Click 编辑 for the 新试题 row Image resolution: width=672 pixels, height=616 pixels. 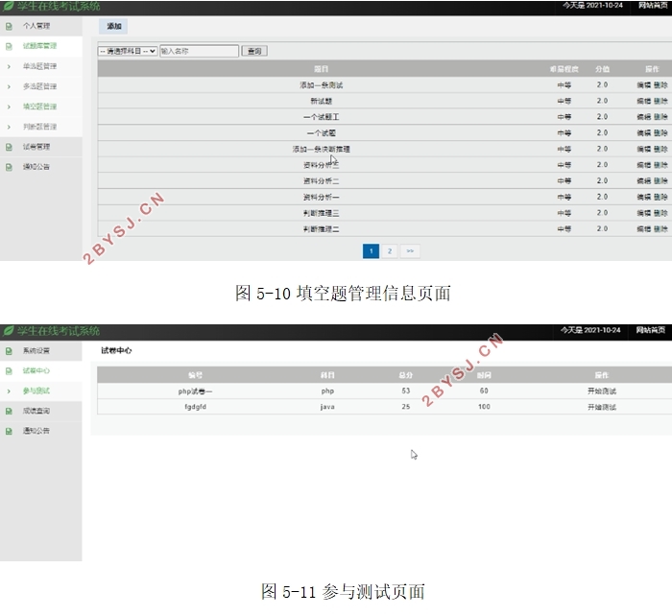tap(644, 101)
